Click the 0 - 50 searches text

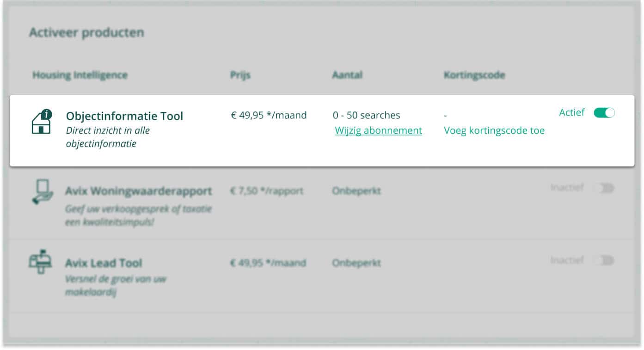[367, 115]
